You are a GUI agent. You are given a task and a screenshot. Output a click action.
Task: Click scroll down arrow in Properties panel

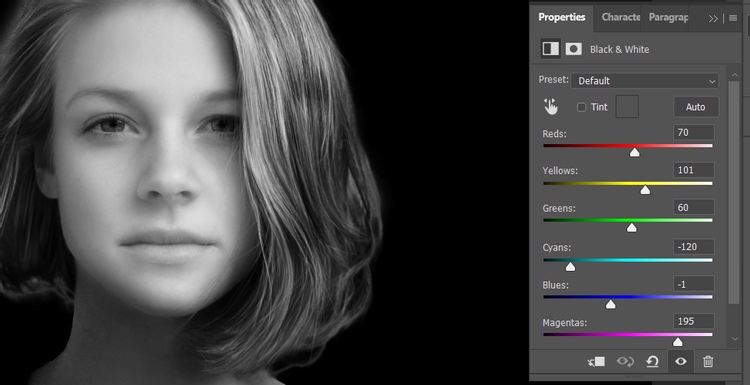click(x=735, y=339)
